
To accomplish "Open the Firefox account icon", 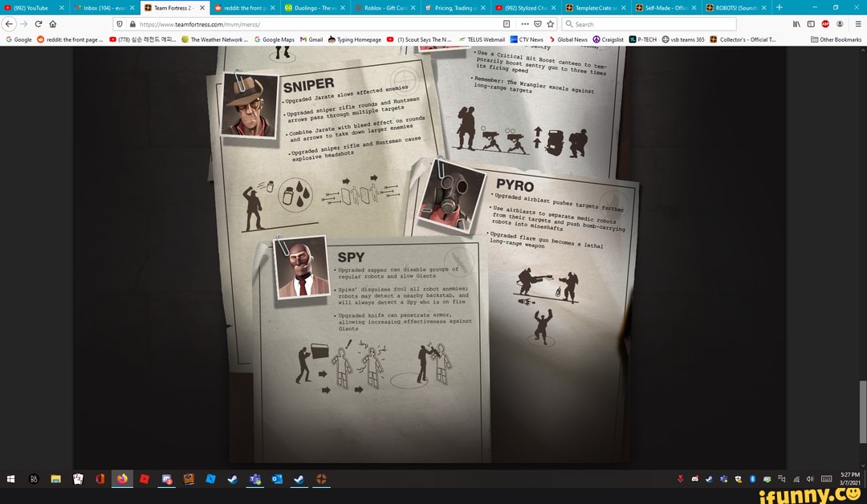I will pos(840,24).
